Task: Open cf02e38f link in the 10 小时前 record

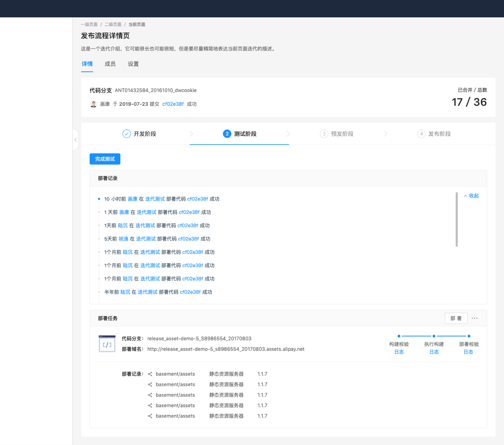Action: (198, 199)
